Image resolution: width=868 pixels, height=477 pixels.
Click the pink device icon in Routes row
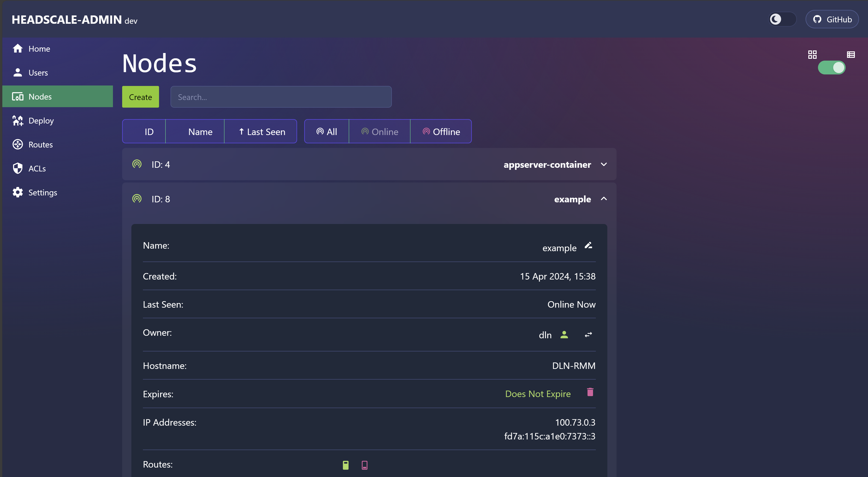pyautogui.click(x=365, y=465)
